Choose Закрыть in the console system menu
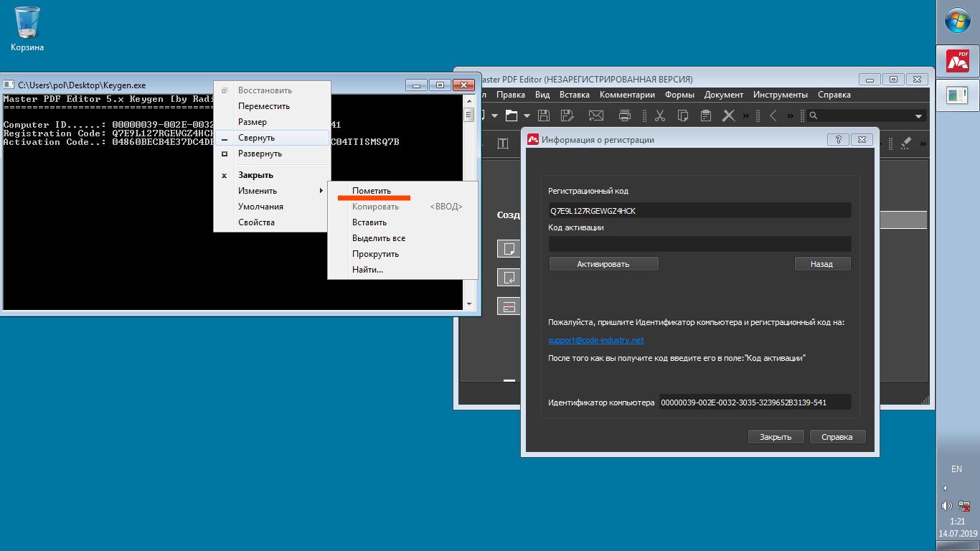Viewport: 980px width, 551px height. (273, 175)
